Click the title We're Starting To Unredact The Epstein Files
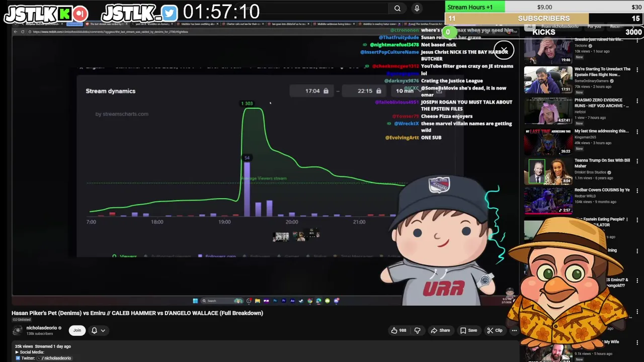644x362 pixels. click(602, 72)
